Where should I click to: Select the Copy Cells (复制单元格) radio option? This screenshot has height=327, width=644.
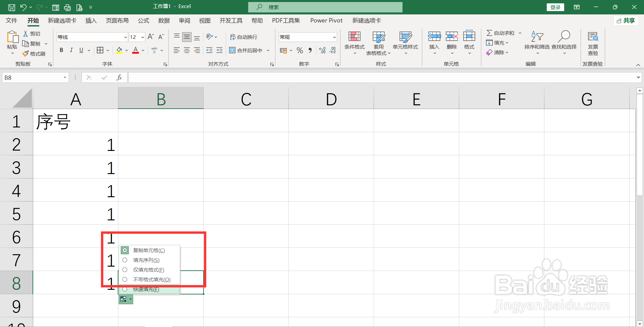click(125, 250)
